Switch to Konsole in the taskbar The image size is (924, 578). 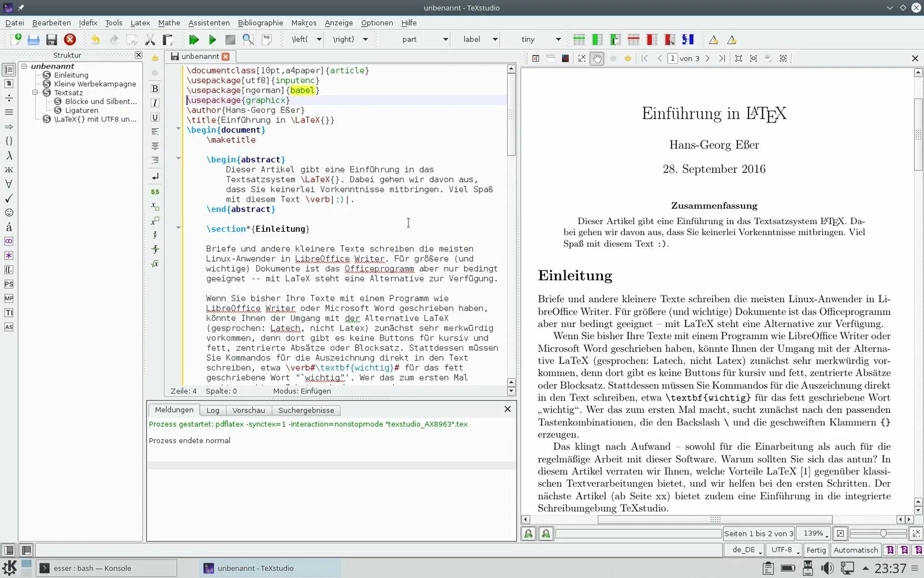click(x=106, y=568)
